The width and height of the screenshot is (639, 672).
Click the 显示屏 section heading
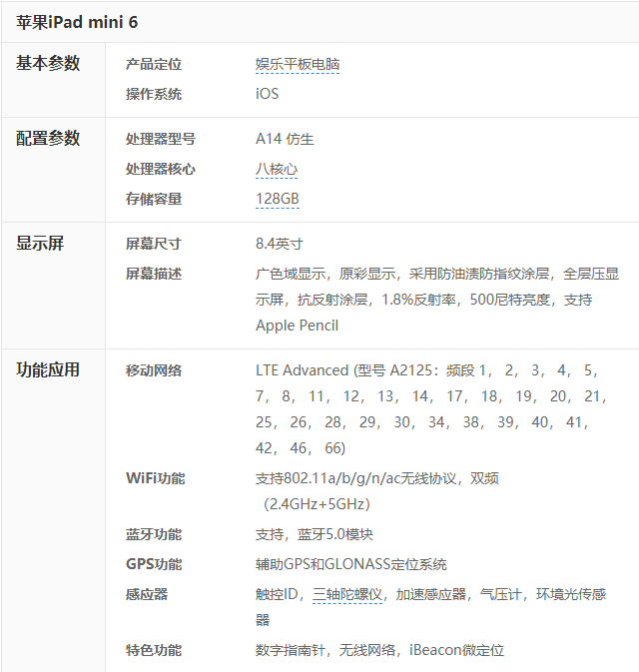pyautogui.click(x=40, y=244)
